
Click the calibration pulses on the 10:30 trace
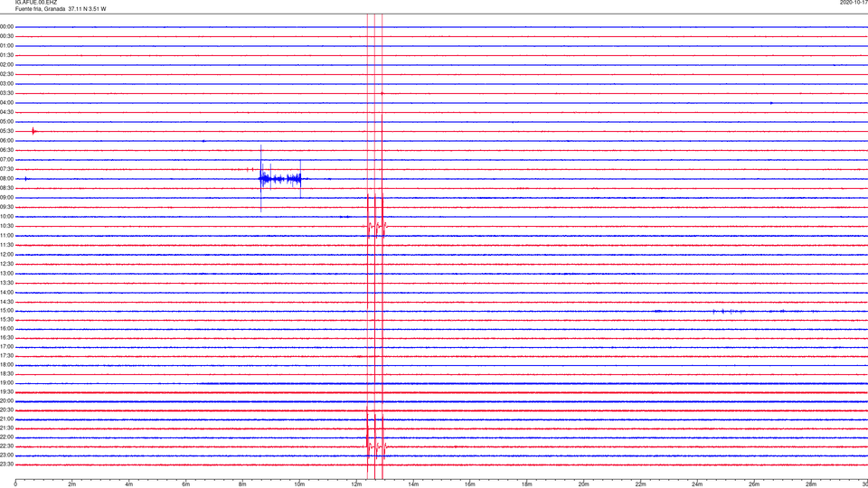click(x=375, y=226)
